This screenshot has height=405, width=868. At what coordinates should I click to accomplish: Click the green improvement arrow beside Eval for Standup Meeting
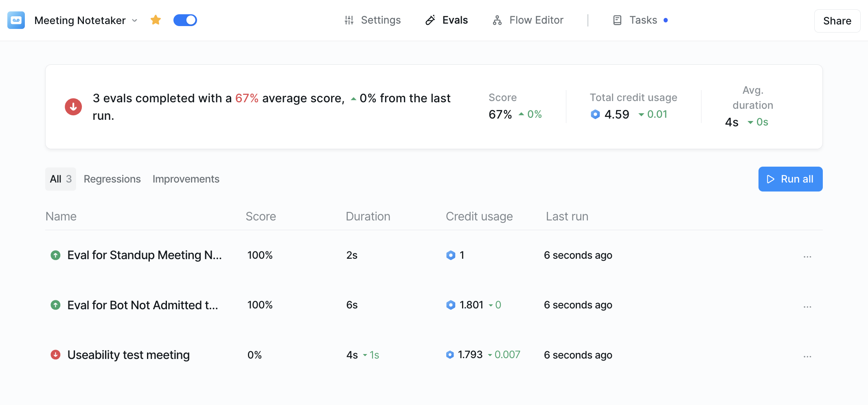(55, 255)
